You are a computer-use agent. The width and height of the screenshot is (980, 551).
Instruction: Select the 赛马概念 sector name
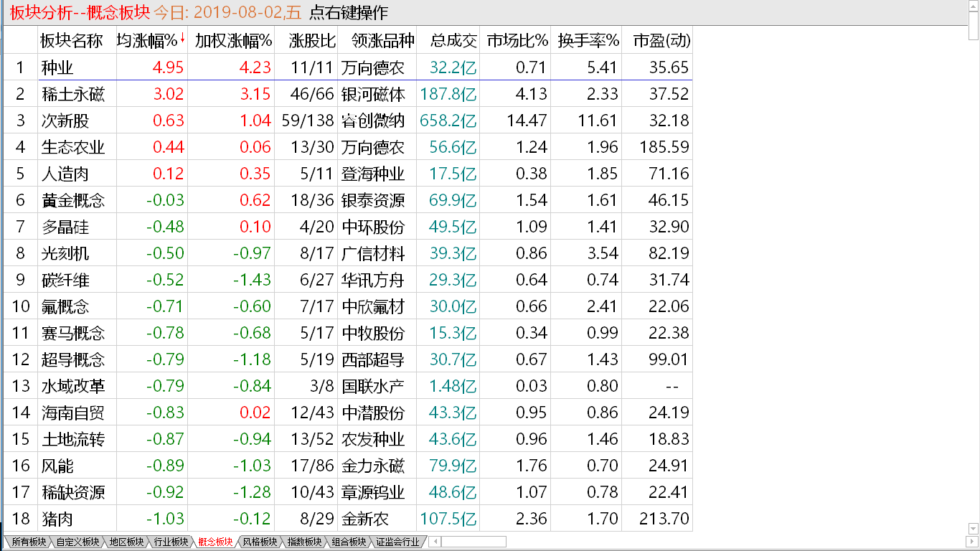point(73,333)
